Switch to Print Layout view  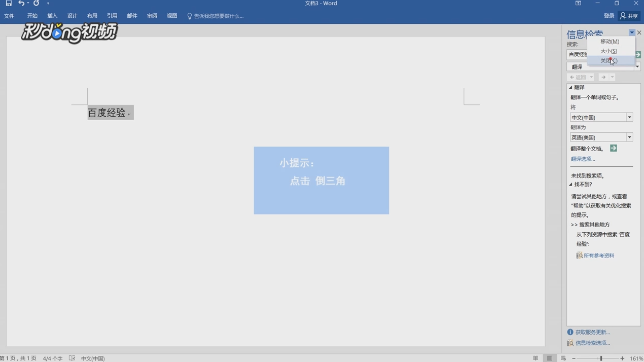549,358
